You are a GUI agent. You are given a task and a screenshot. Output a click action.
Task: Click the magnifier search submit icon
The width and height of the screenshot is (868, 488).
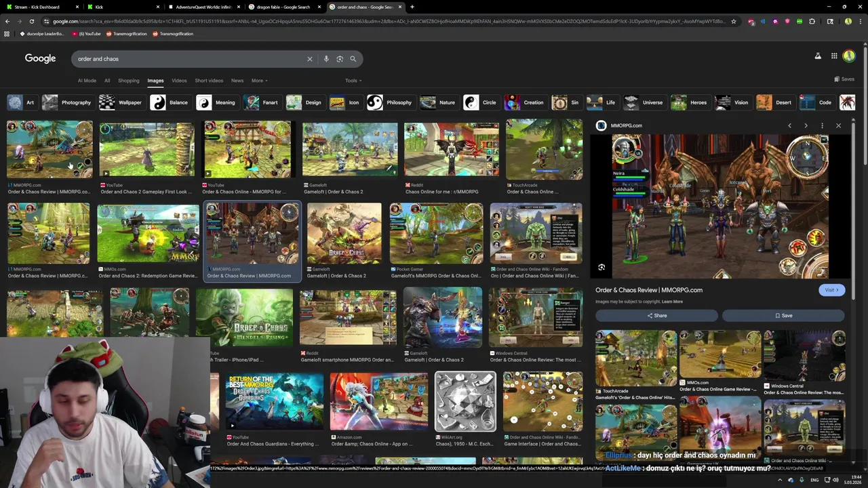[353, 59]
